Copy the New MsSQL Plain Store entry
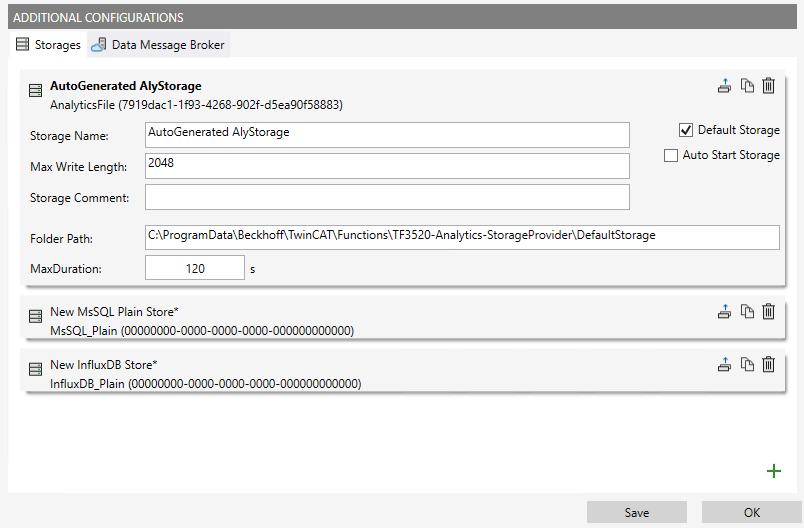804x528 pixels. click(x=747, y=311)
